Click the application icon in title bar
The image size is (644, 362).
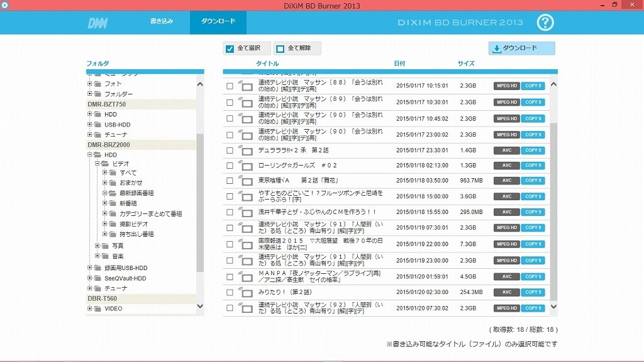click(x=4, y=5)
